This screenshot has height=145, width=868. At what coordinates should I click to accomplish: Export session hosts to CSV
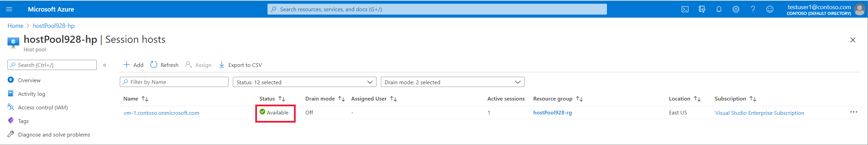pos(240,65)
